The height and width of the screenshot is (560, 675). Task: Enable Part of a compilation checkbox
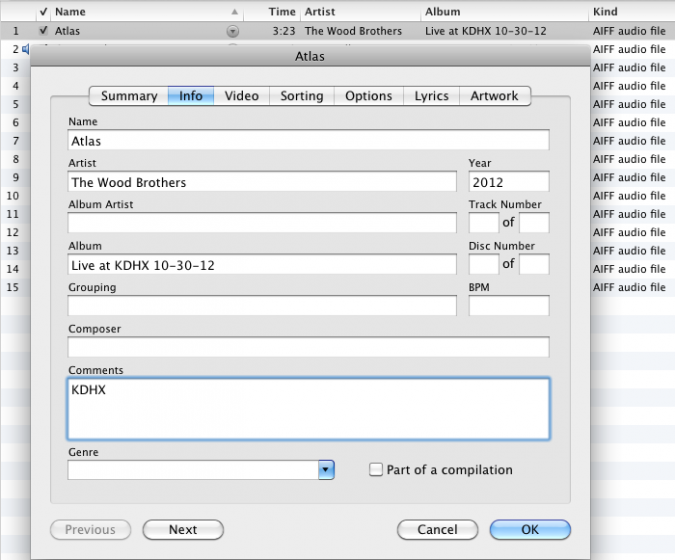click(376, 470)
